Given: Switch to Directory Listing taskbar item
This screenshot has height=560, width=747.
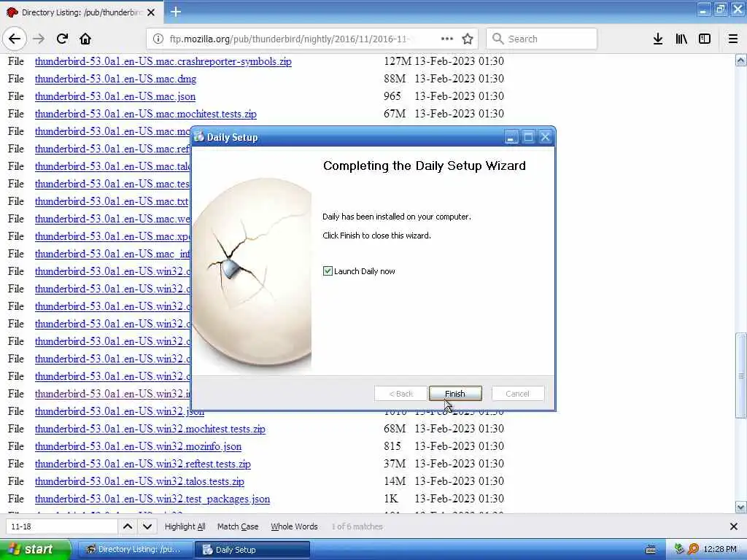Looking at the screenshot, I should [135, 550].
